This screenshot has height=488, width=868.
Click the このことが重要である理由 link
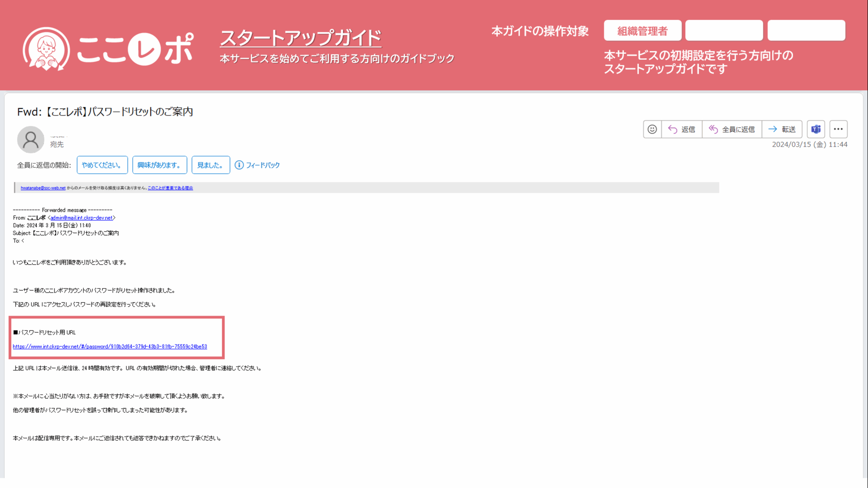pyautogui.click(x=170, y=188)
